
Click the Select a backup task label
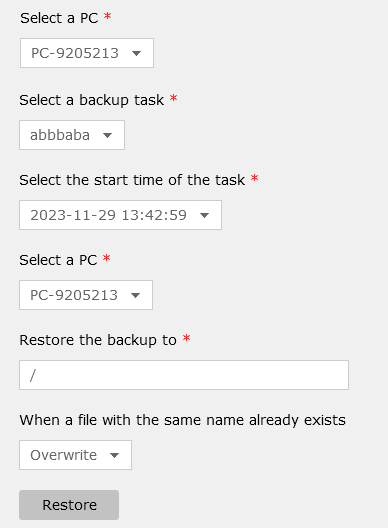92,100
